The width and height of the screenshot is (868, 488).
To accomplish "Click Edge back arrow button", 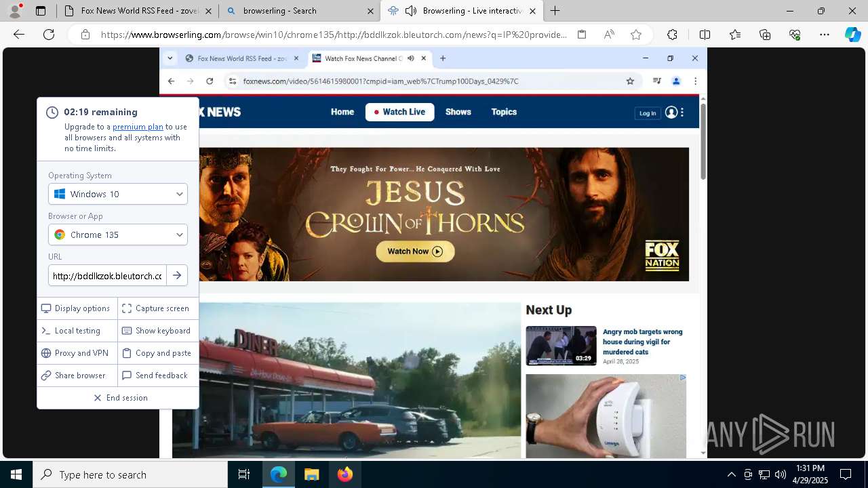I will click(19, 35).
